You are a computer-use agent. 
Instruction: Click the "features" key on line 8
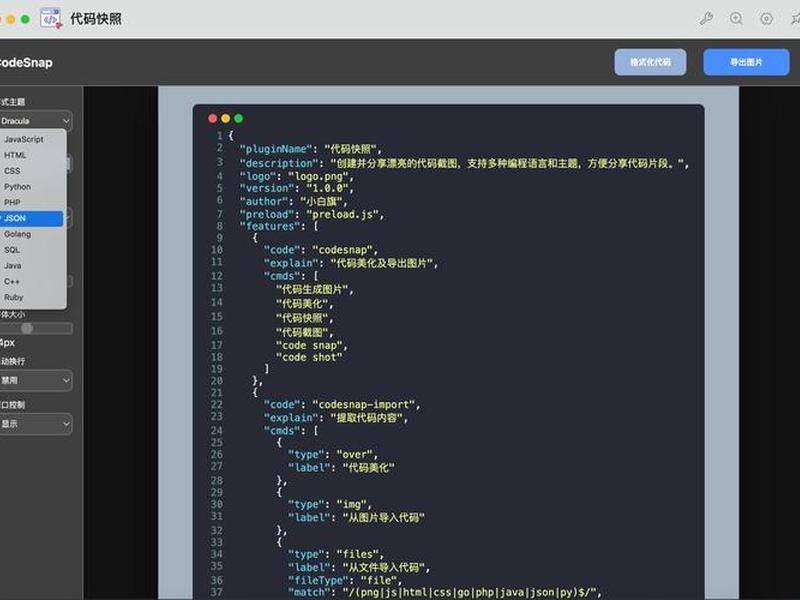tap(270, 226)
